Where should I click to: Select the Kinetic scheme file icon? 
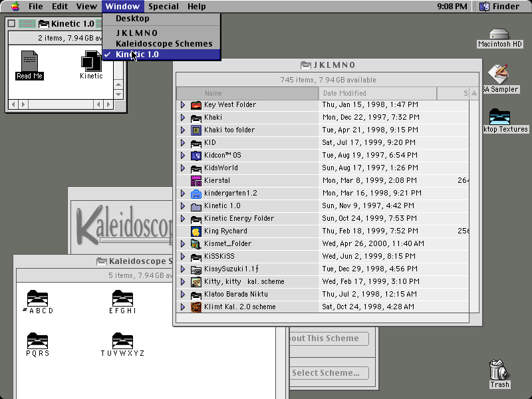(91, 61)
